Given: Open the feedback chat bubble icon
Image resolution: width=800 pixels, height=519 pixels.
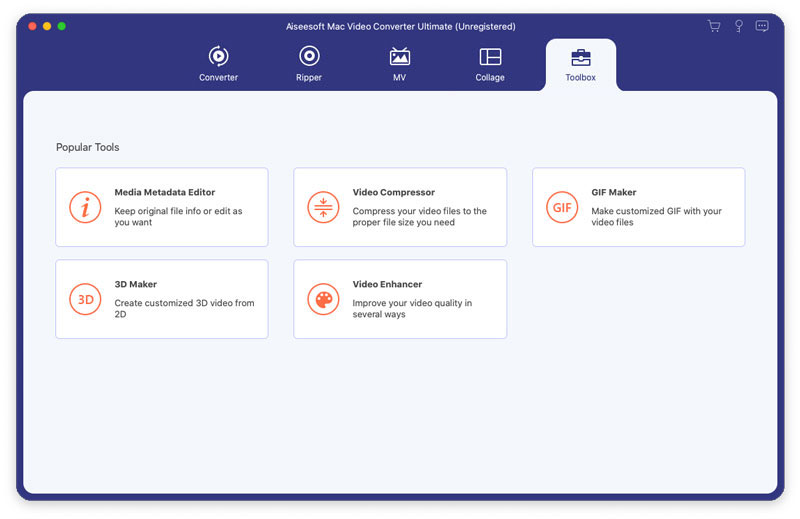Looking at the screenshot, I should (x=762, y=26).
